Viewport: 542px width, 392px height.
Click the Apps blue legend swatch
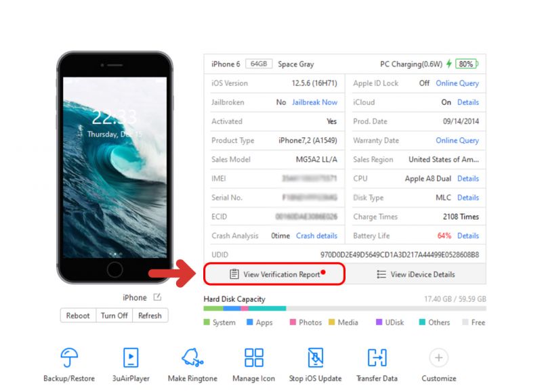249,322
